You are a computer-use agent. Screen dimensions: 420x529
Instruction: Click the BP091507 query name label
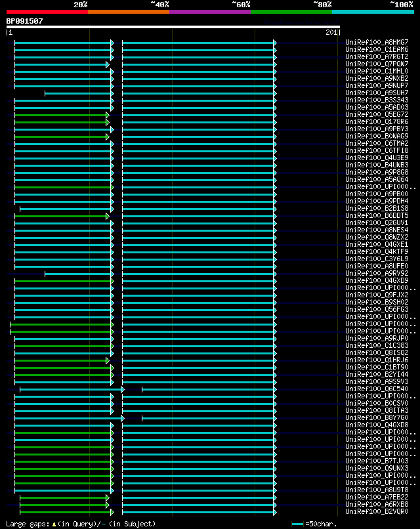pyautogui.click(x=25, y=21)
